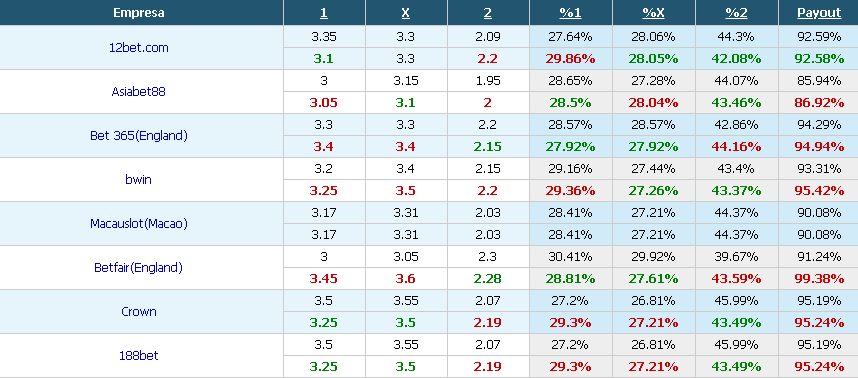
Task: Sort table by the X column header
Action: (x=405, y=13)
